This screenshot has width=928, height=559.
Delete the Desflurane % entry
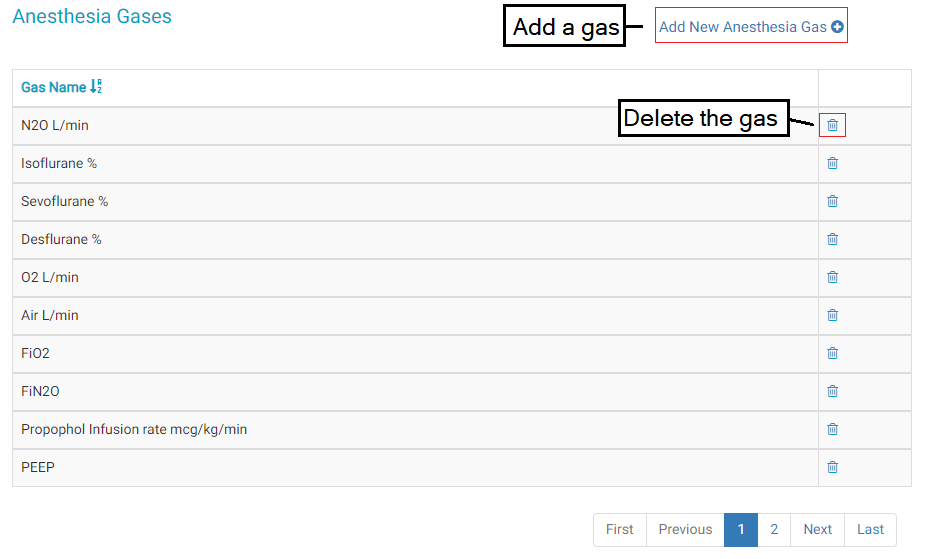(832, 239)
